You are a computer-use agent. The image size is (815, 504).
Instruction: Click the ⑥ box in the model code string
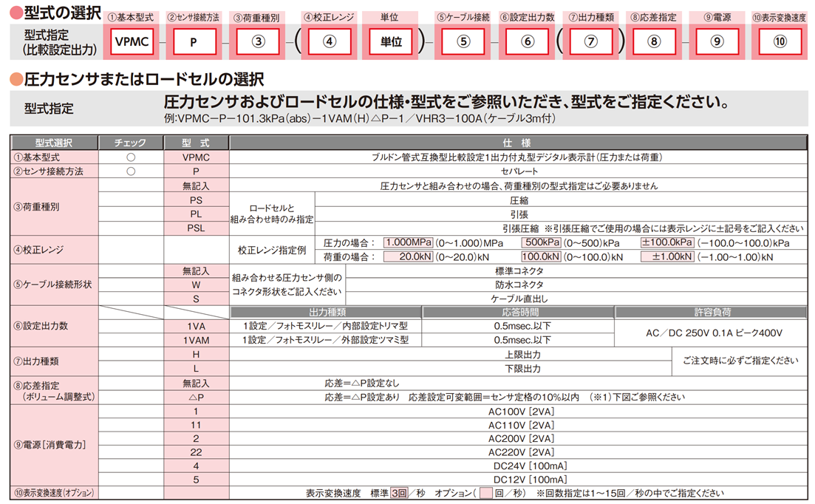coord(527,41)
